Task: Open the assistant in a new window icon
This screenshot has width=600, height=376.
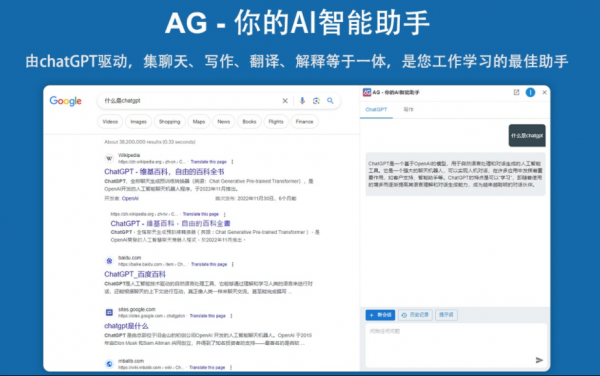Action: tap(516, 92)
